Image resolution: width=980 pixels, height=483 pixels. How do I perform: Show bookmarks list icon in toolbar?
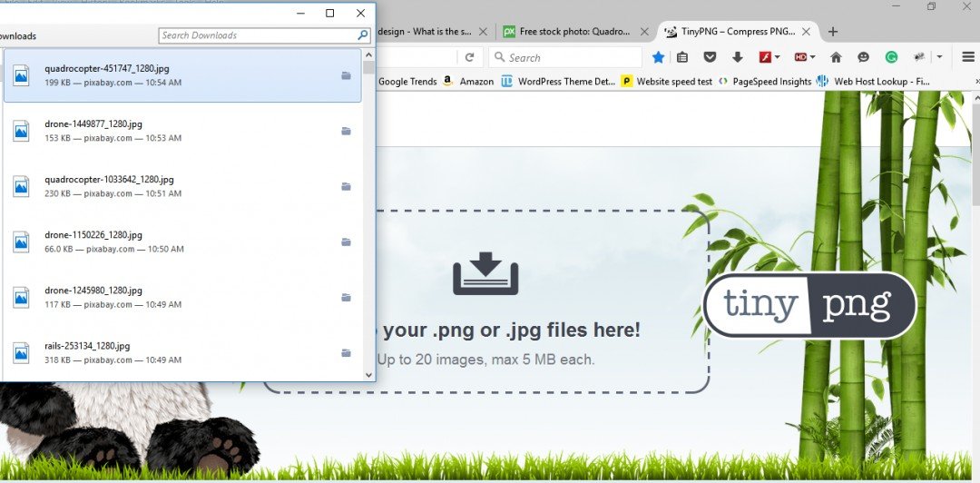(682, 57)
